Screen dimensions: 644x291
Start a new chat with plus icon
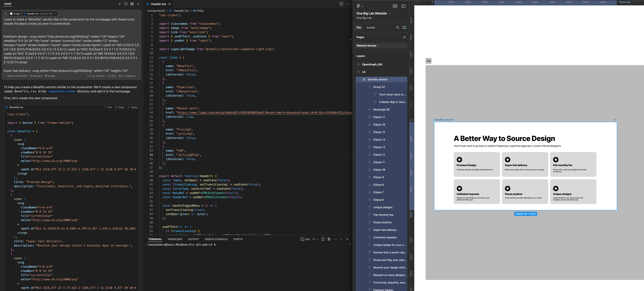click(120, 4)
